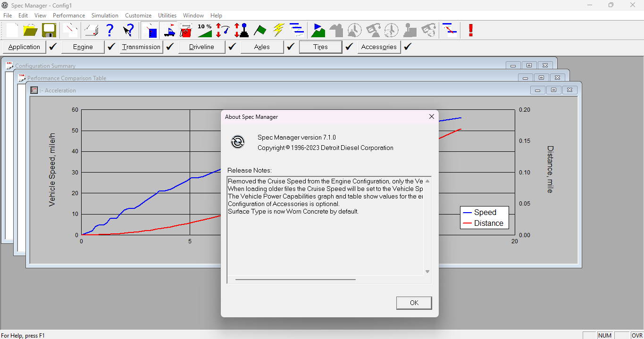
Task: Click the blue square with red line icon
Action: point(151,31)
